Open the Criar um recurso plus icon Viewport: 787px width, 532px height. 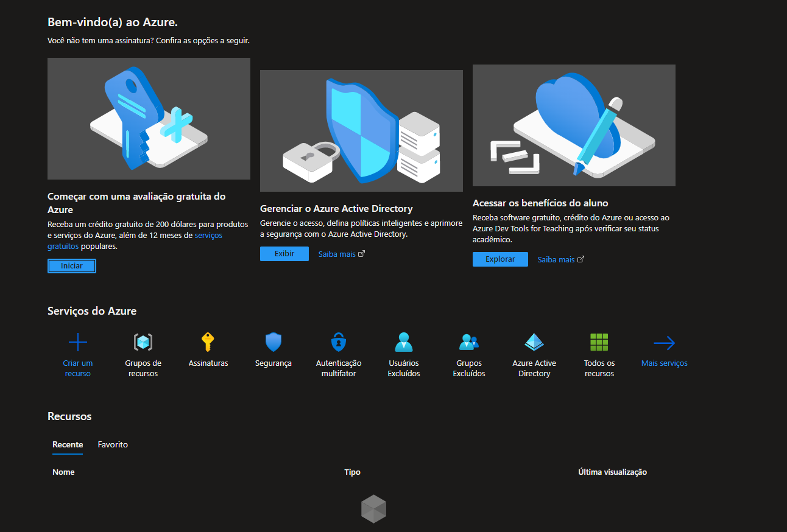78,343
